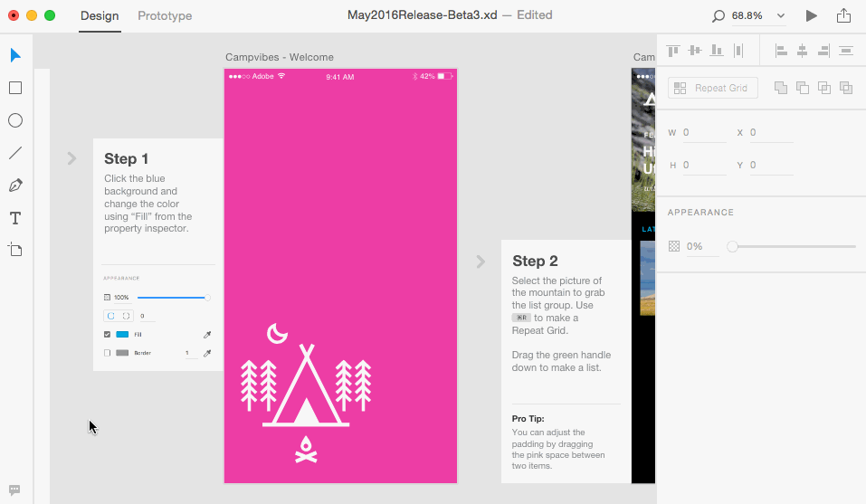Switch to the Prototype tab
Screen dimensions: 866x504
(165, 16)
